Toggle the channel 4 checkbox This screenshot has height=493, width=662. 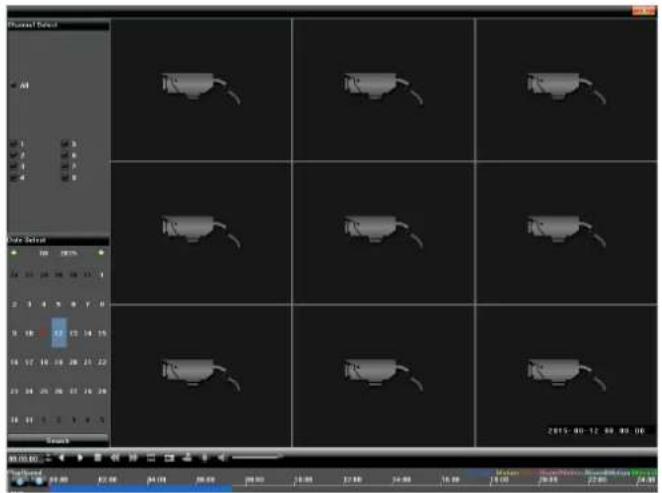[14, 178]
